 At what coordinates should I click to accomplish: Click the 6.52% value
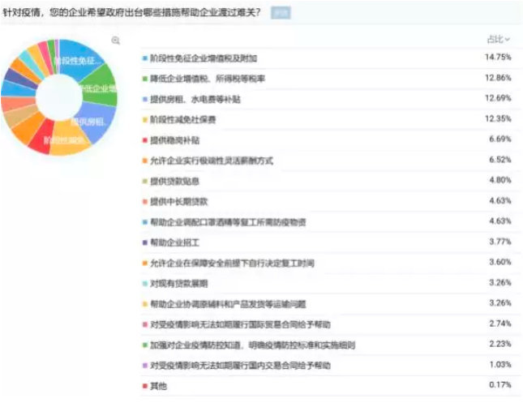pyautogui.click(x=500, y=160)
